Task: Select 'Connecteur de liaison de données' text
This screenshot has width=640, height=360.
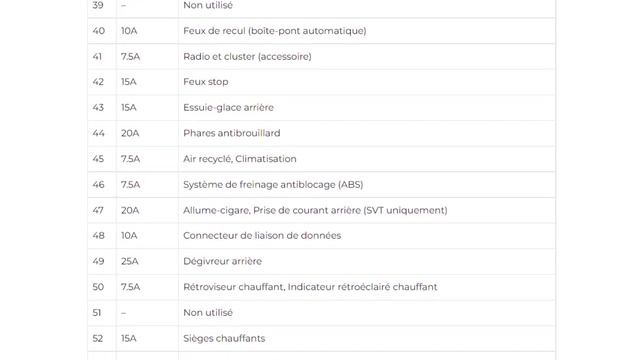Action: coord(262,236)
